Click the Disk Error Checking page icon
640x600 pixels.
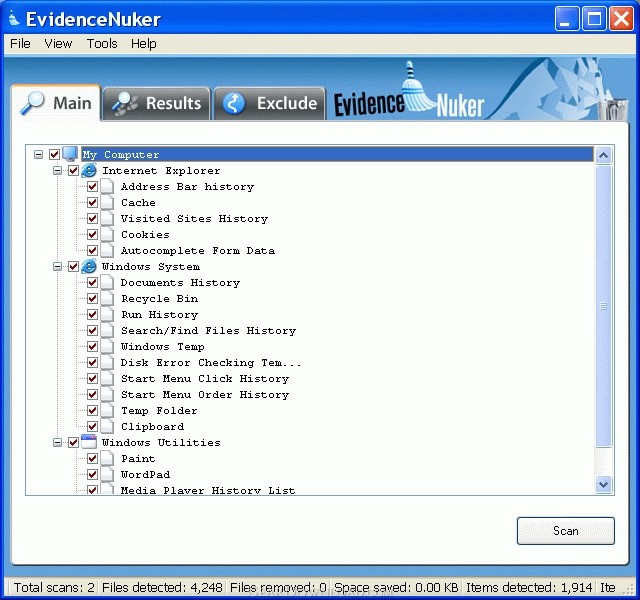[107, 362]
